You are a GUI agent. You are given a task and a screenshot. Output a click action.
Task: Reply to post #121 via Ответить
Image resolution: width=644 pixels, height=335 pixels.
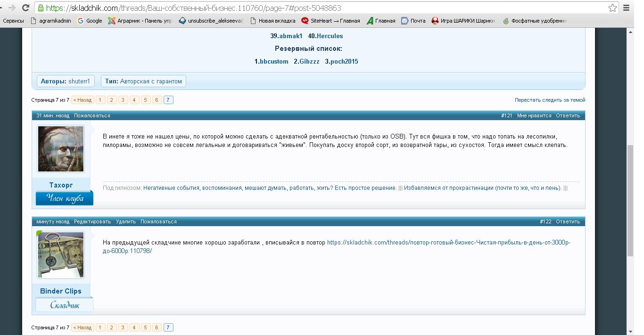point(568,115)
